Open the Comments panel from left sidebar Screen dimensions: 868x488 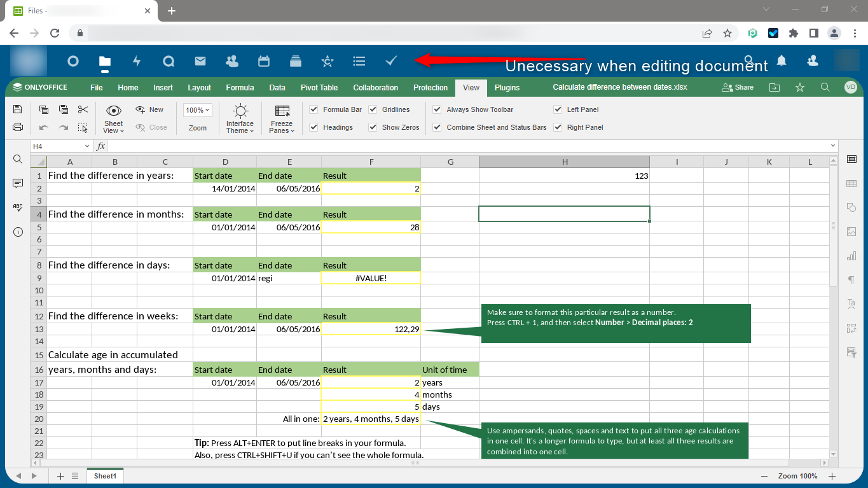click(17, 183)
